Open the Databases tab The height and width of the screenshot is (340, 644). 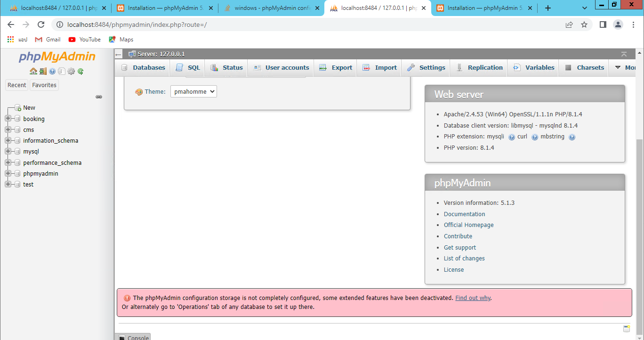point(143,67)
